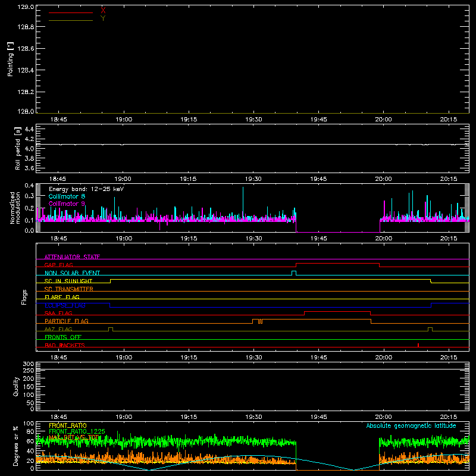Click the green FRONT_RATIO_1225 legend entry
The height and width of the screenshot is (476, 476).
pos(77,431)
